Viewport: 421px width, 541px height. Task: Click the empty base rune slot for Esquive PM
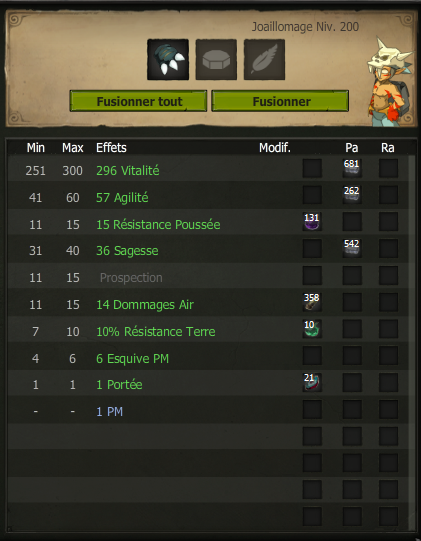click(x=312, y=355)
